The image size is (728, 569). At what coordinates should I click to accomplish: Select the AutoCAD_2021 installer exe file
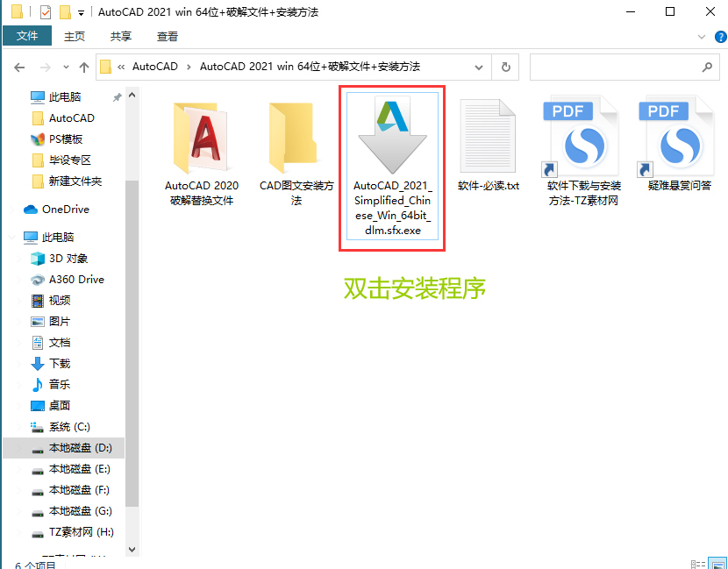click(x=392, y=167)
